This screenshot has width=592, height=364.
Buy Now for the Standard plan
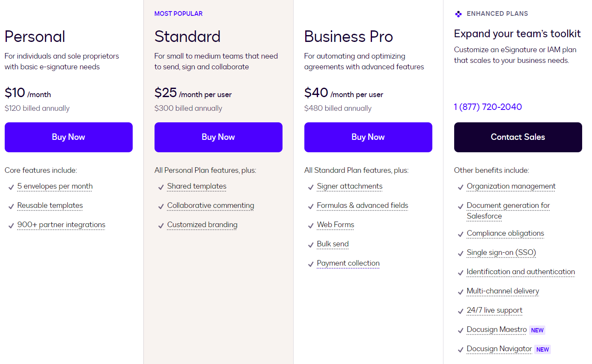coord(218,137)
